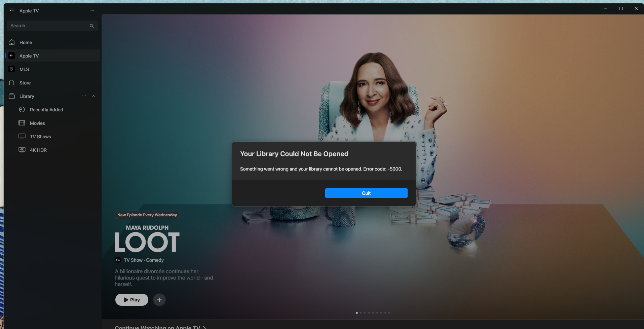
Task: Click the Loot description about billionaire divorcée
Action: tap(164, 278)
